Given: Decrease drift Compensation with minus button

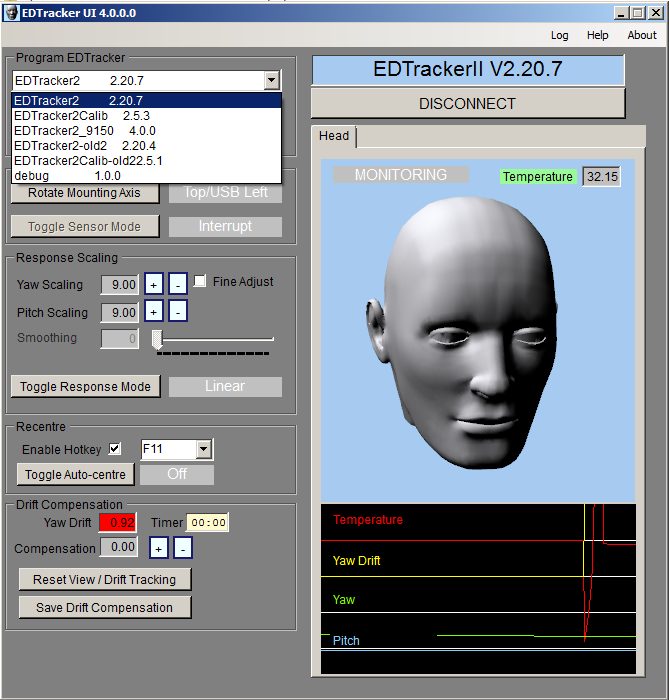Looking at the screenshot, I should pos(183,548).
